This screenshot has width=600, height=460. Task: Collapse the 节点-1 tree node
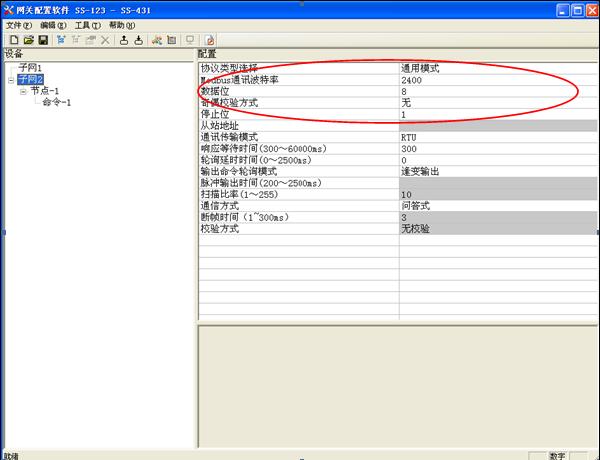click(22, 91)
